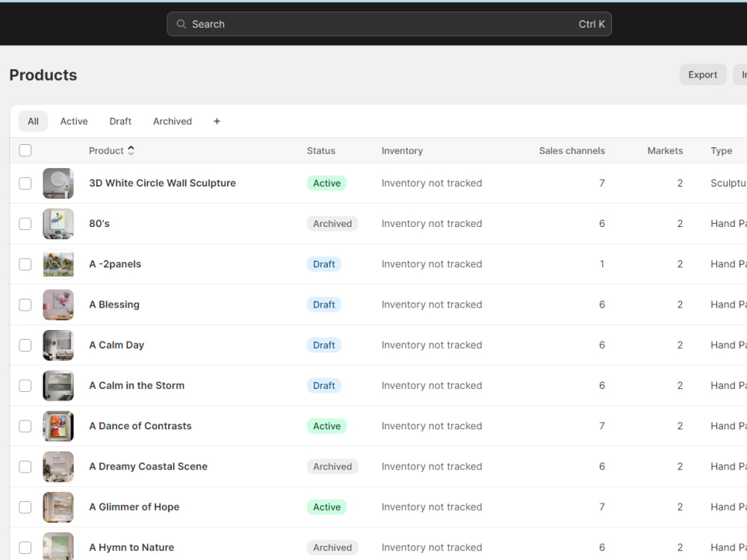The image size is (747, 560).
Task: Click sales channels count 1 on A -2panels
Action: click(601, 264)
